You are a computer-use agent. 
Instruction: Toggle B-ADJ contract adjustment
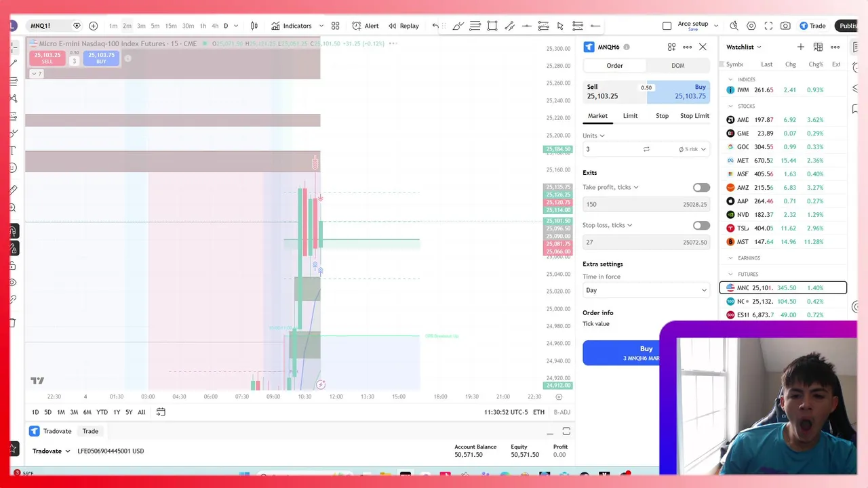click(x=561, y=412)
